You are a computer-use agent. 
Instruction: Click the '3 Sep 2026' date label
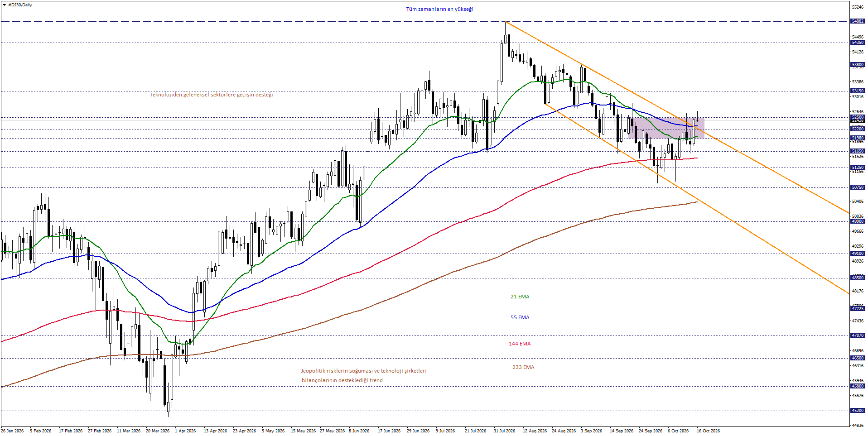pyautogui.click(x=592, y=431)
